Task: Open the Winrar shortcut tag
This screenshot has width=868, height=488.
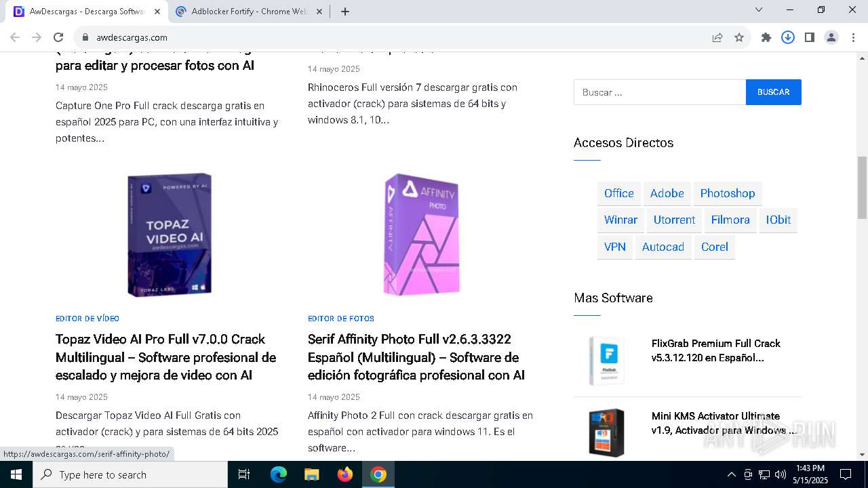Action: (621, 220)
